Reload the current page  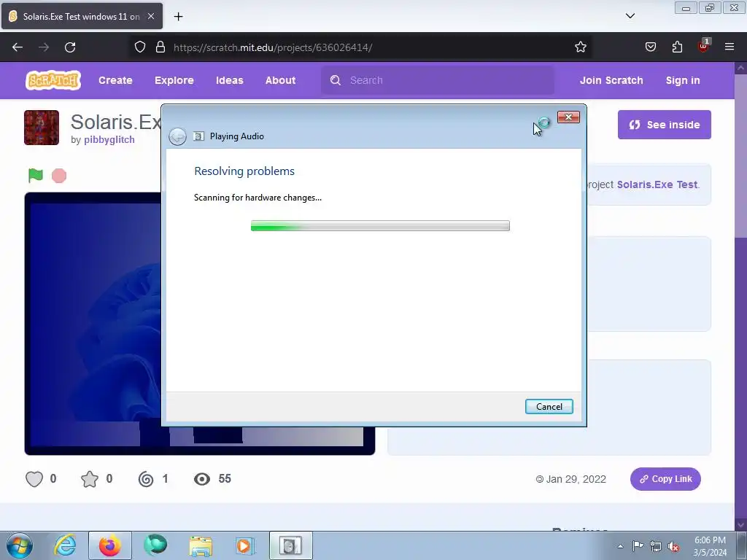(x=70, y=47)
